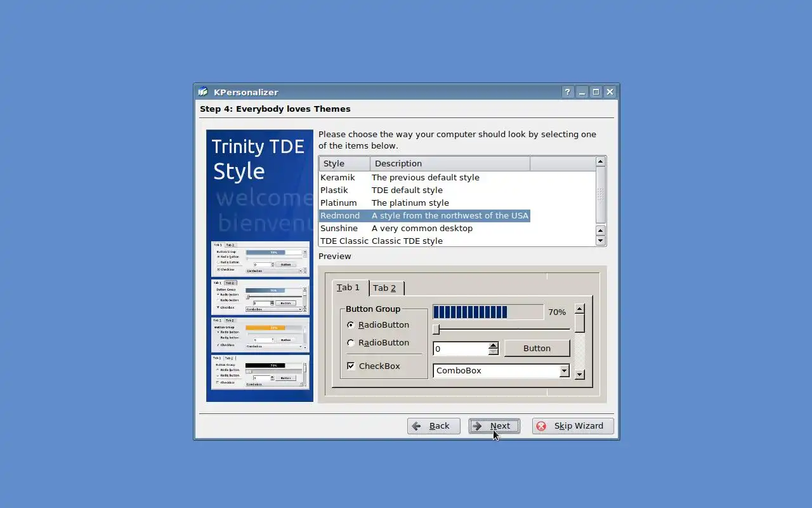Decrease the spin box value with down arrow

point(494,352)
